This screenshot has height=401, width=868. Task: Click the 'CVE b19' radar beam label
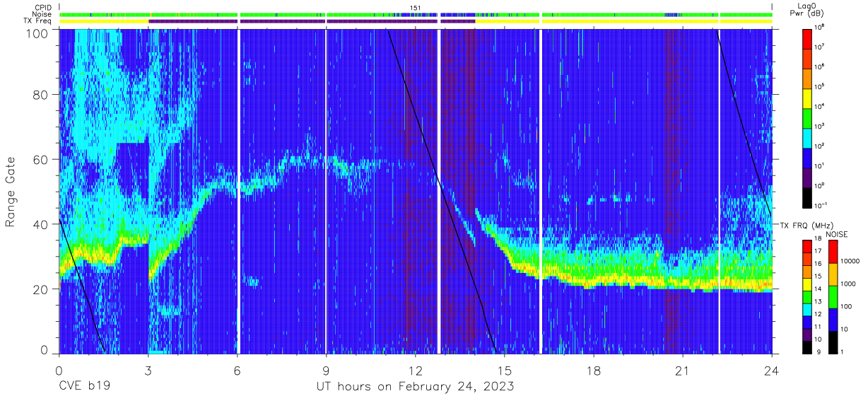pyautogui.click(x=85, y=387)
